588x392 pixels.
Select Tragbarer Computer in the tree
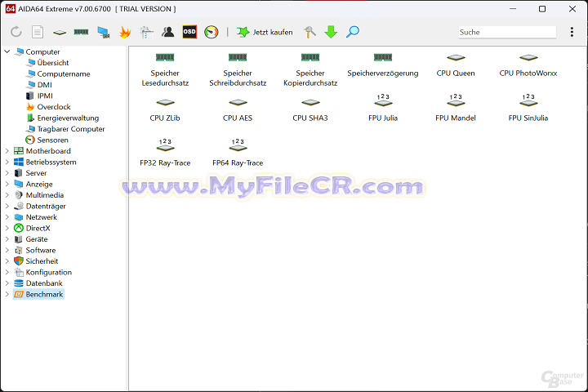(65, 129)
